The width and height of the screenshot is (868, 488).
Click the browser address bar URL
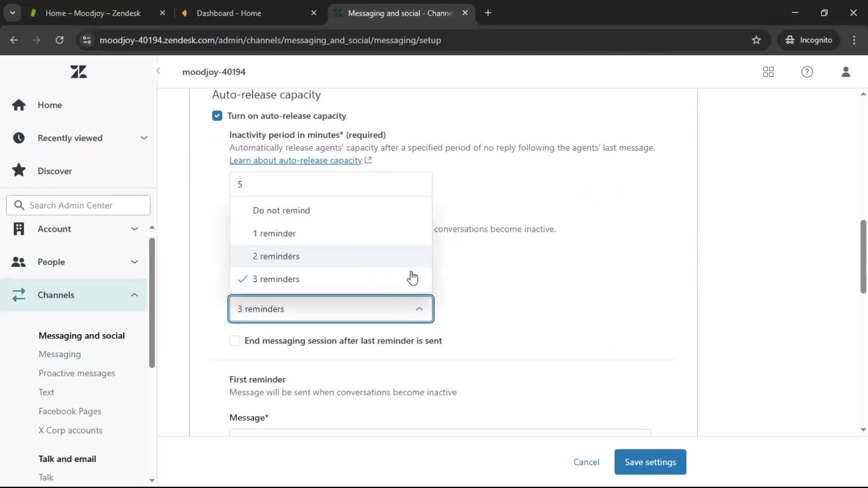coord(270,40)
